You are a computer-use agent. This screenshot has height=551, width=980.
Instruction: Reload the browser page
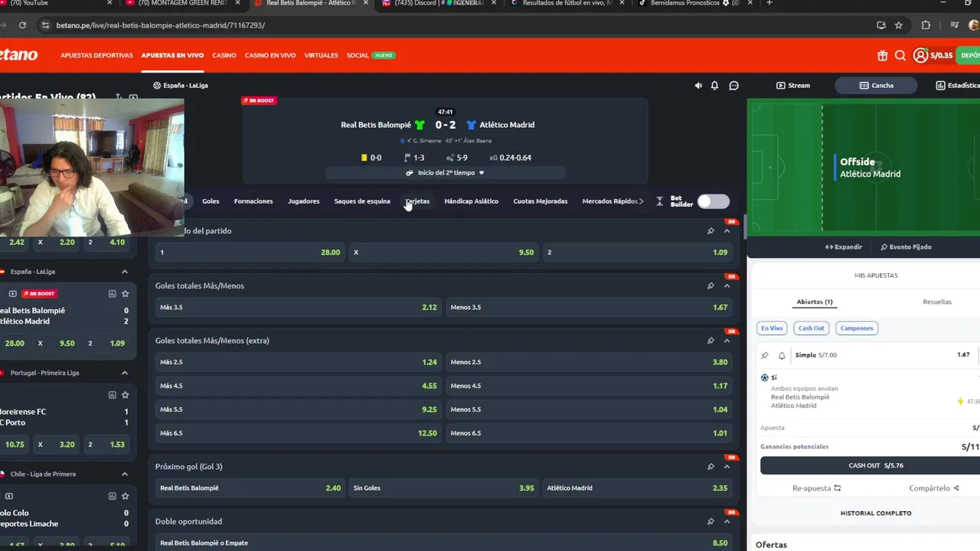click(22, 25)
